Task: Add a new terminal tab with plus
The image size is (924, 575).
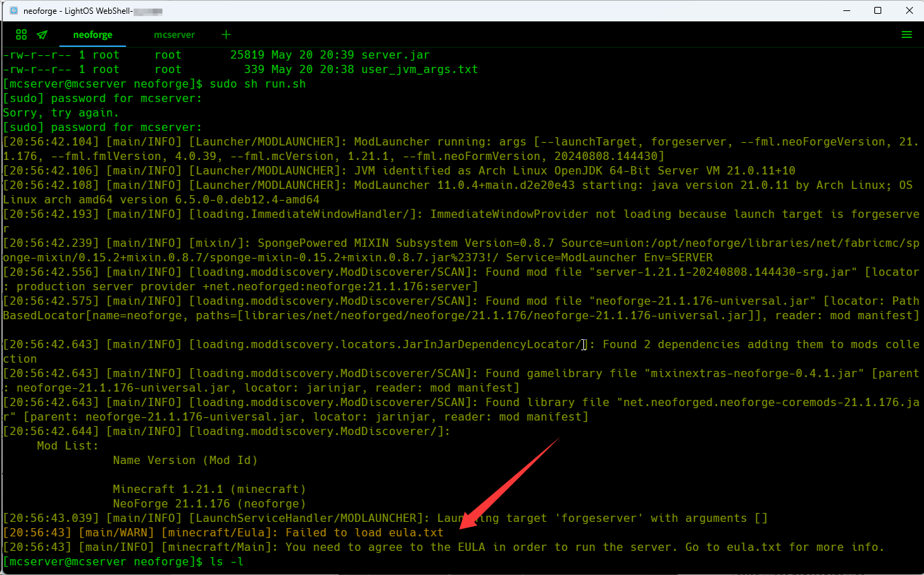Action: 226,34
